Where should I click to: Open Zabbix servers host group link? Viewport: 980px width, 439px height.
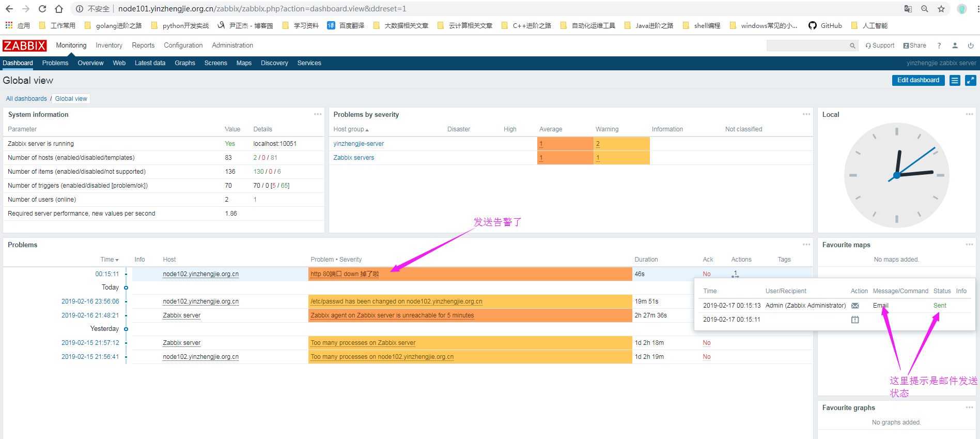click(354, 158)
